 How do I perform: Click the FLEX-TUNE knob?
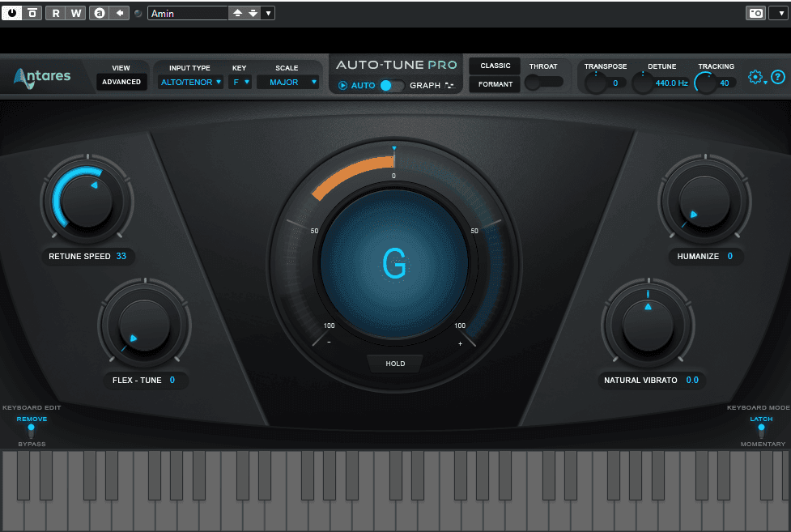[144, 325]
